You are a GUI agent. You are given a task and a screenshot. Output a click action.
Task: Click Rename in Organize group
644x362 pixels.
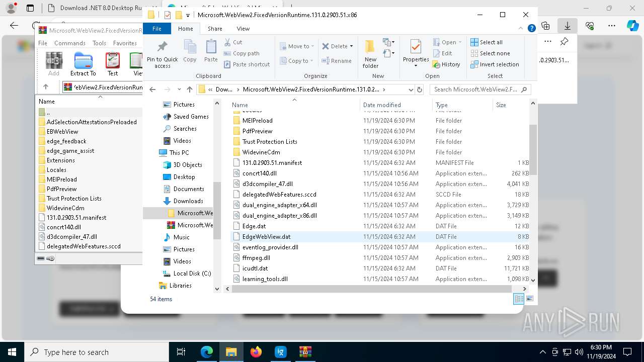pos(337,61)
